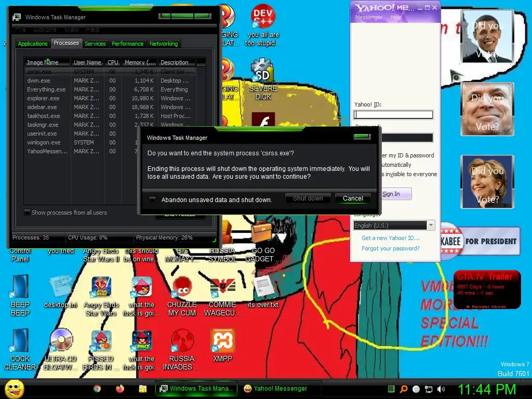Screen dimensions: 532x399
Task: Open the BIG MONAYY desktop label
Action: coord(182,255)
